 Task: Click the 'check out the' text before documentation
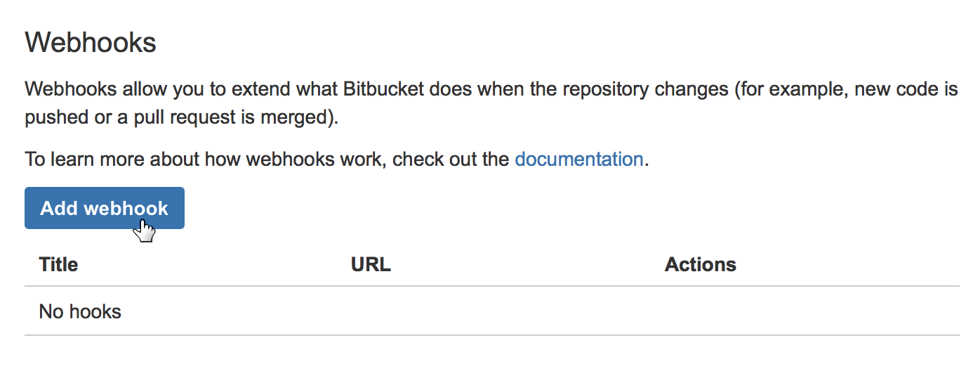pyautogui.click(x=450, y=159)
